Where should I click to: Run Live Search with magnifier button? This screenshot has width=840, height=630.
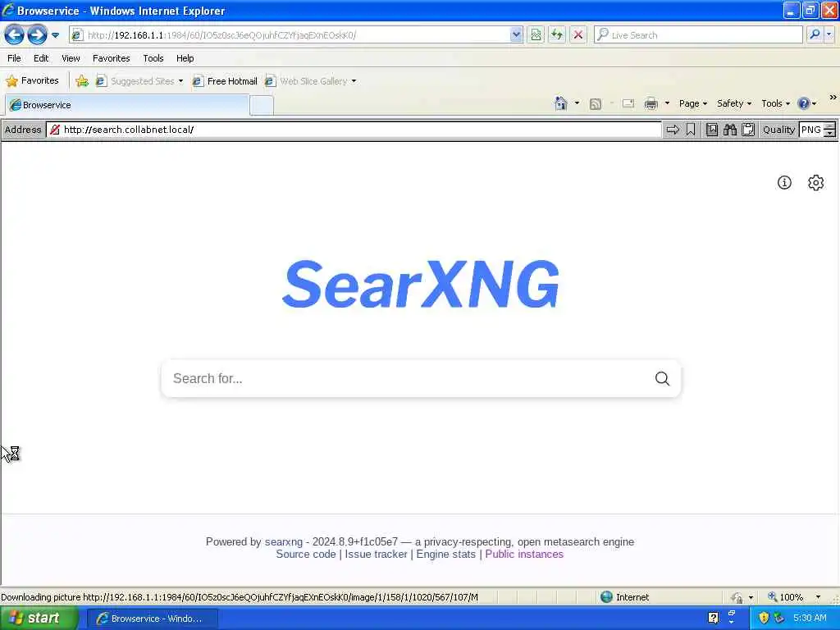(815, 34)
